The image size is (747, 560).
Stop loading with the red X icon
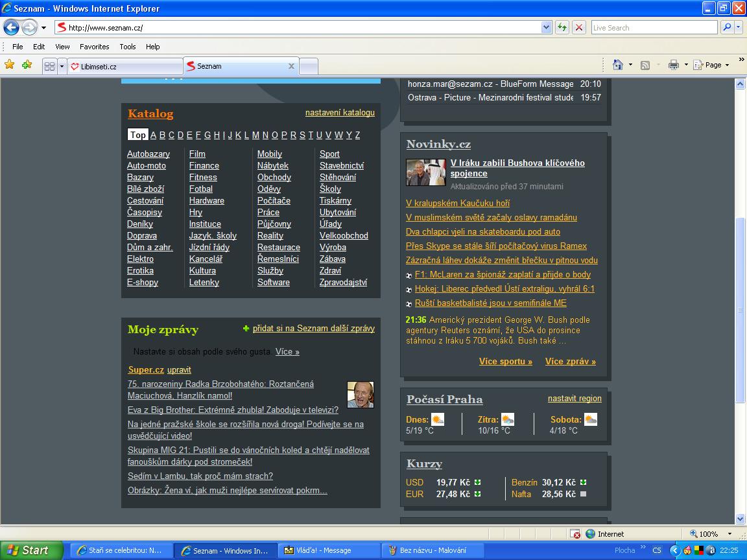[579, 27]
